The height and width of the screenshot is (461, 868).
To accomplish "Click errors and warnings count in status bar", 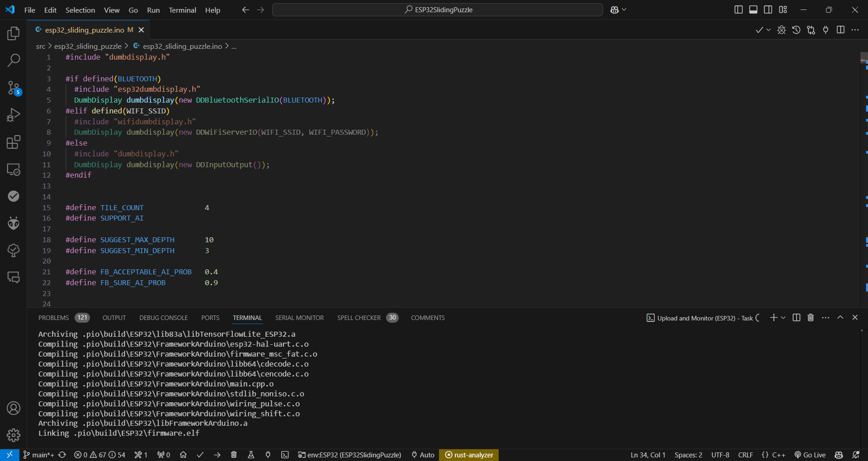I will coord(99,455).
